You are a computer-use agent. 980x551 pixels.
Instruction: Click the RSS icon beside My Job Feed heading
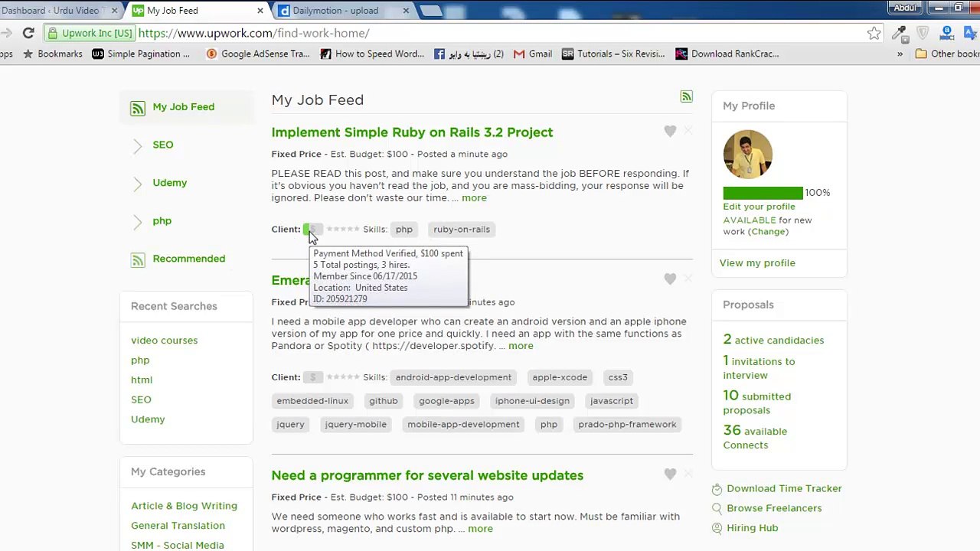(686, 96)
